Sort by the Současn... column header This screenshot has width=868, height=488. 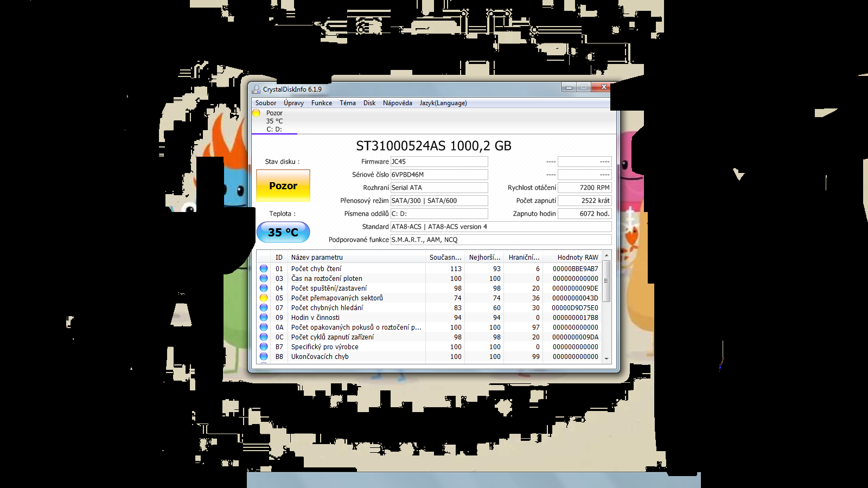click(x=445, y=258)
